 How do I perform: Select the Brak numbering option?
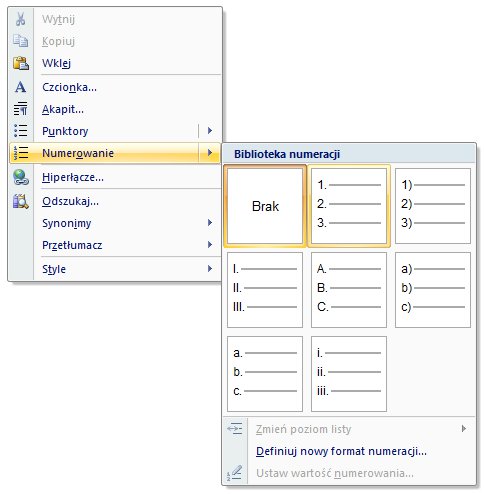point(265,206)
